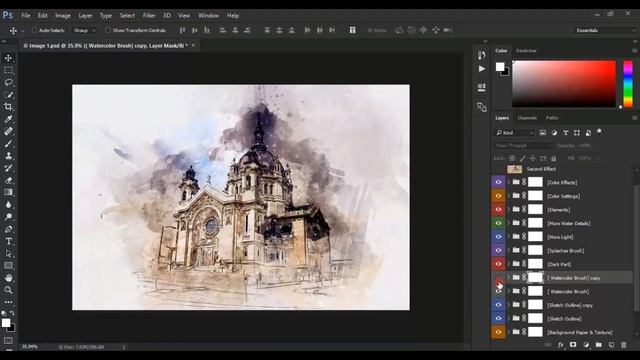Image resolution: width=640 pixels, height=360 pixels.
Task: Open the History panel icon
Action: (x=482, y=55)
